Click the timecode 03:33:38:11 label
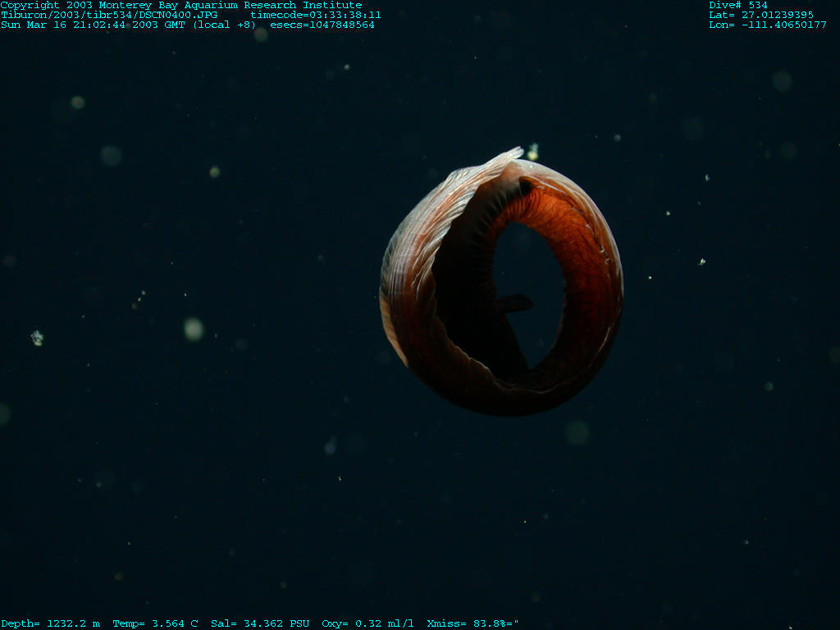Viewport: 840px width, 630px height. (315, 15)
